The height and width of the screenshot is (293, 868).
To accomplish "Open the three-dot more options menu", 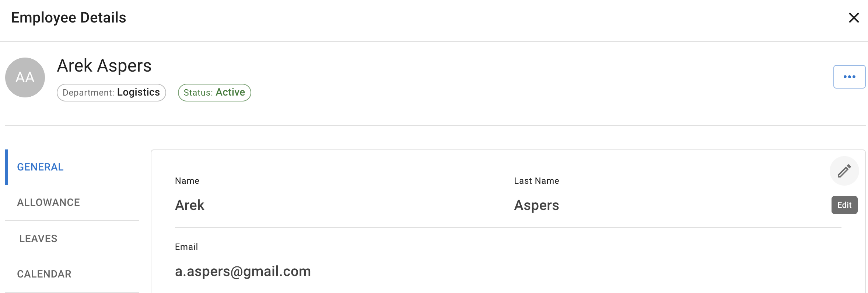I will [849, 77].
